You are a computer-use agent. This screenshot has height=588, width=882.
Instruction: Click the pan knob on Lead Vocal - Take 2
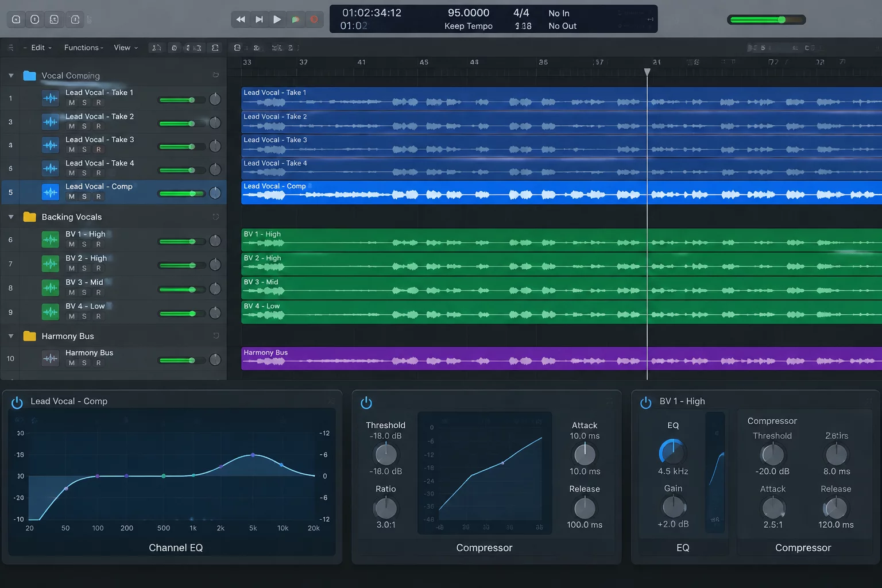(215, 123)
